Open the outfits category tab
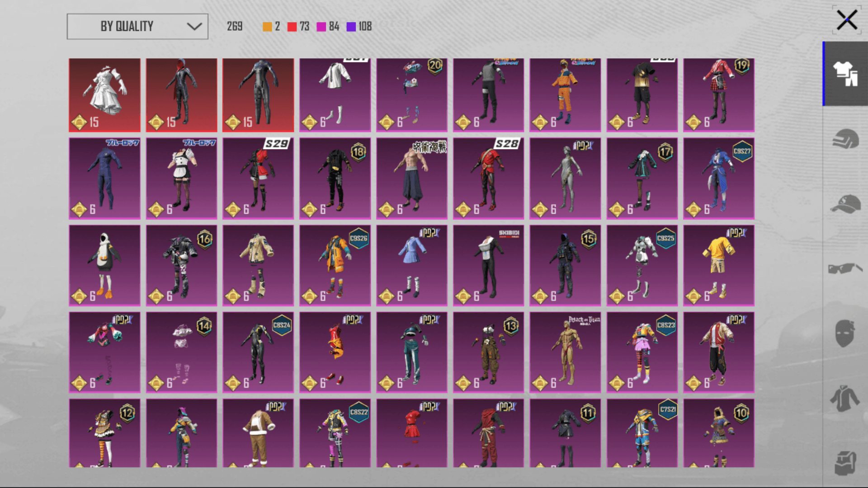 [x=845, y=74]
